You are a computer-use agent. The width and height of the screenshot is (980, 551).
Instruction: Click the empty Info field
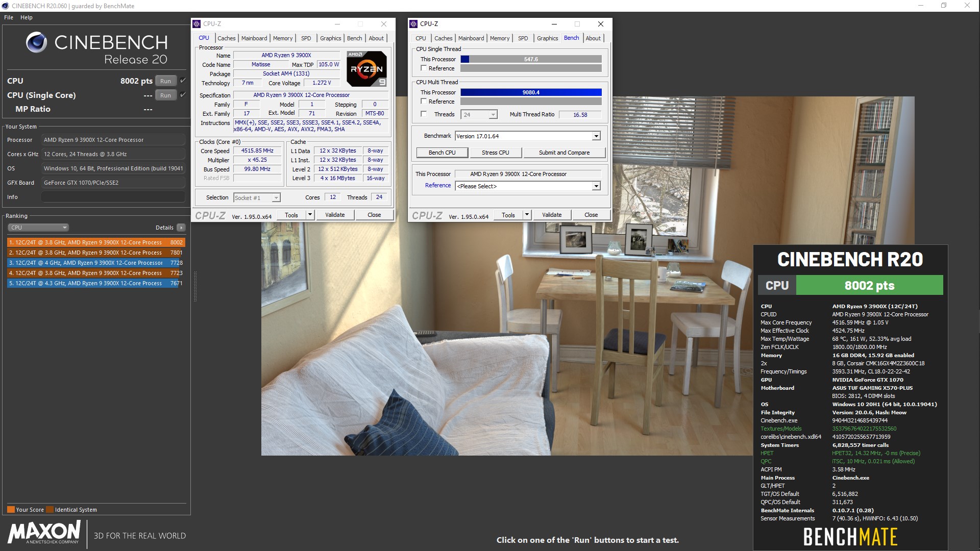click(113, 197)
